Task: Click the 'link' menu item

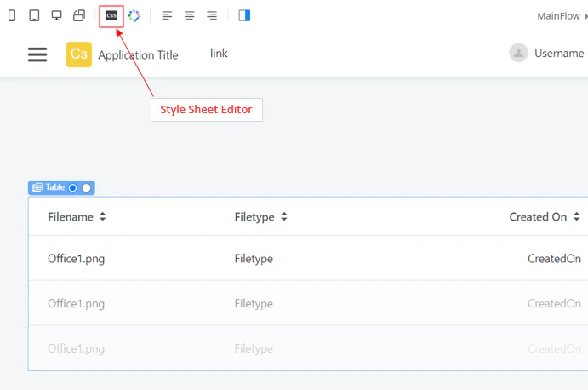Action: coord(219,54)
